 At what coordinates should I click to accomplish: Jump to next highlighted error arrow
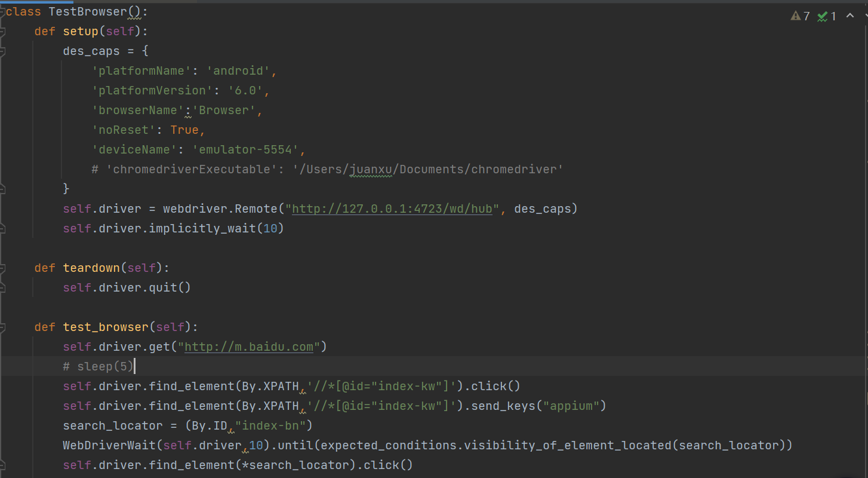click(x=866, y=16)
